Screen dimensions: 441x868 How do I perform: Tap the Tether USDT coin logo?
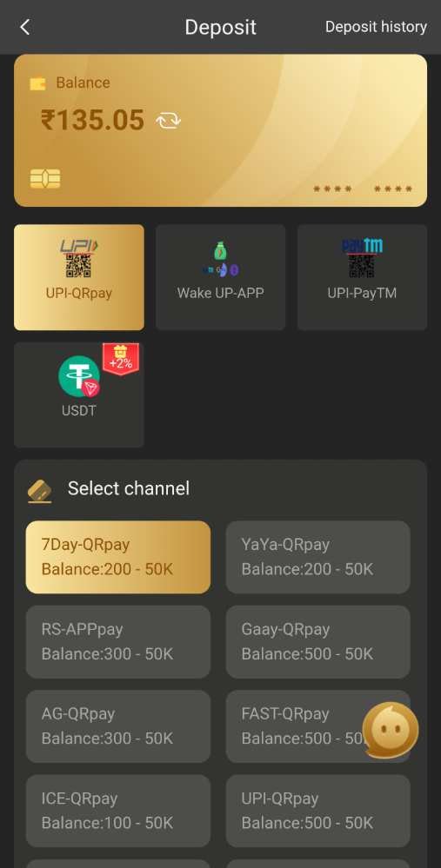click(79, 376)
